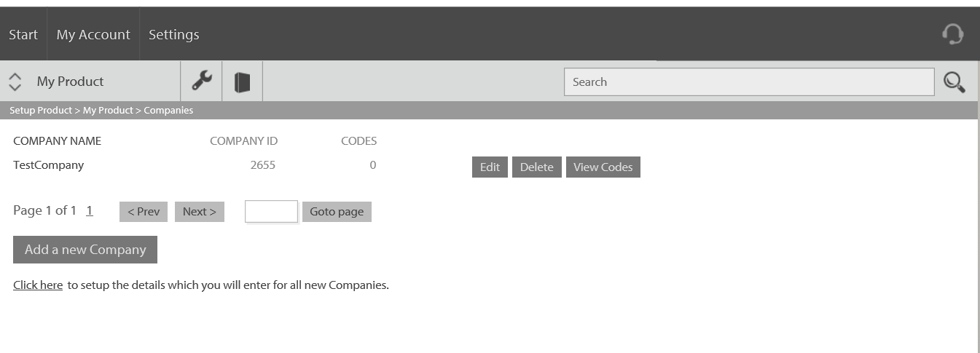
Task: Add a new Company
Action: (x=85, y=250)
